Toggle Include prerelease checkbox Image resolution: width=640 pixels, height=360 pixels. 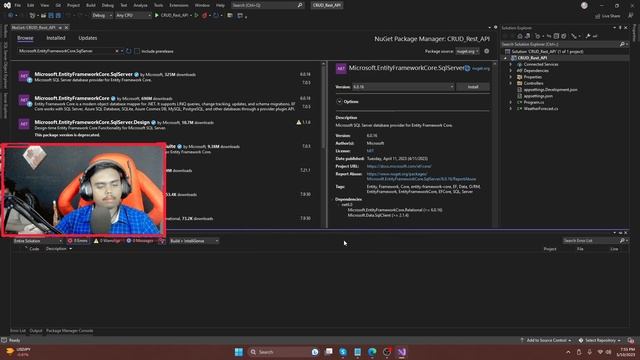(137, 51)
